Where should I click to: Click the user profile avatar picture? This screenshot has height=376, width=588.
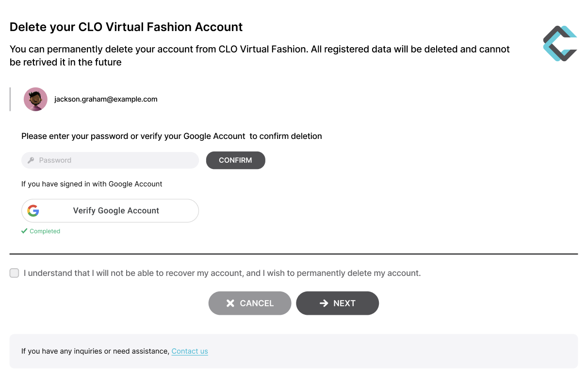(35, 99)
